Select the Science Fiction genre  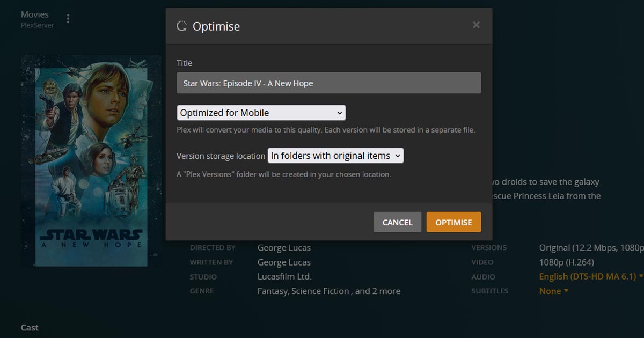coord(319,291)
